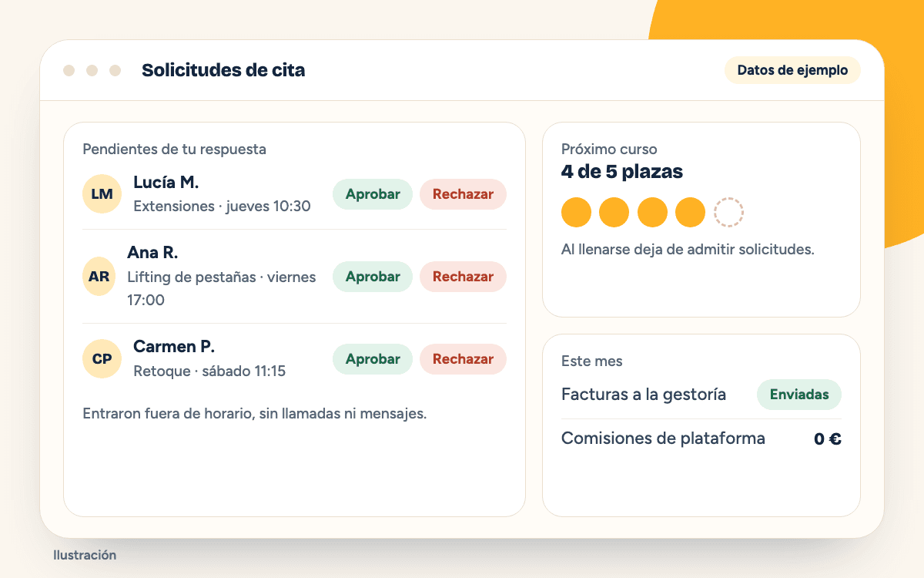The image size is (924, 578).
Task: Reject Carmen P.'s retoque request
Action: (463, 359)
